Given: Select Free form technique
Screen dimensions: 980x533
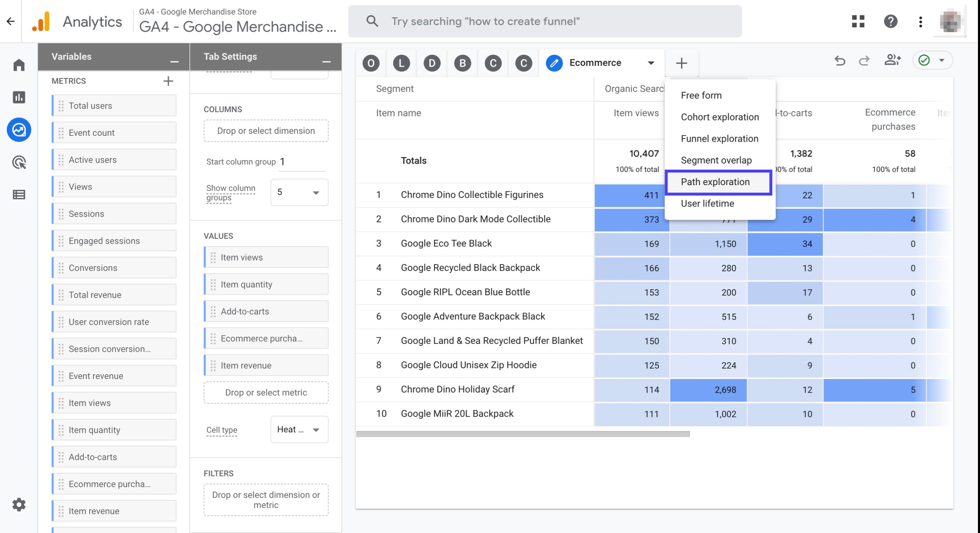Looking at the screenshot, I should click(x=701, y=95).
